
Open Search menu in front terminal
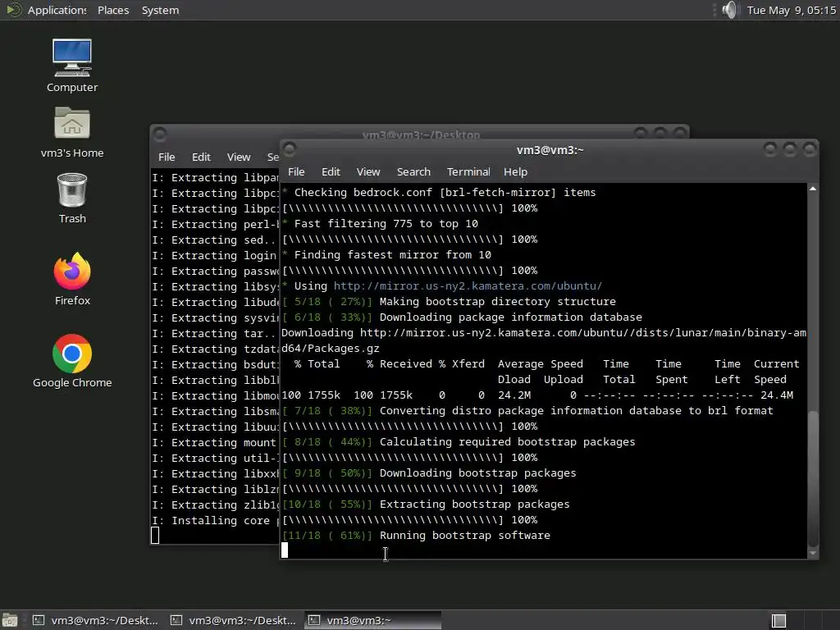pyautogui.click(x=413, y=172)
